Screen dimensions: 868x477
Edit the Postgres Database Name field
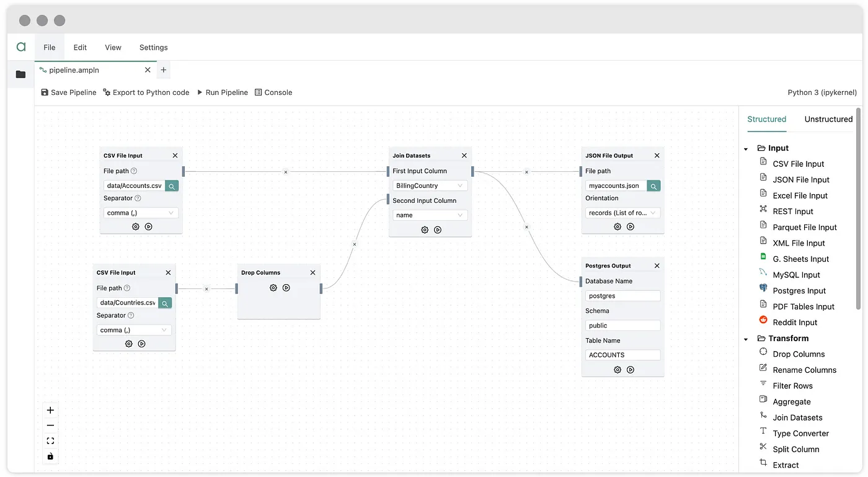click(x=623, y=296)
